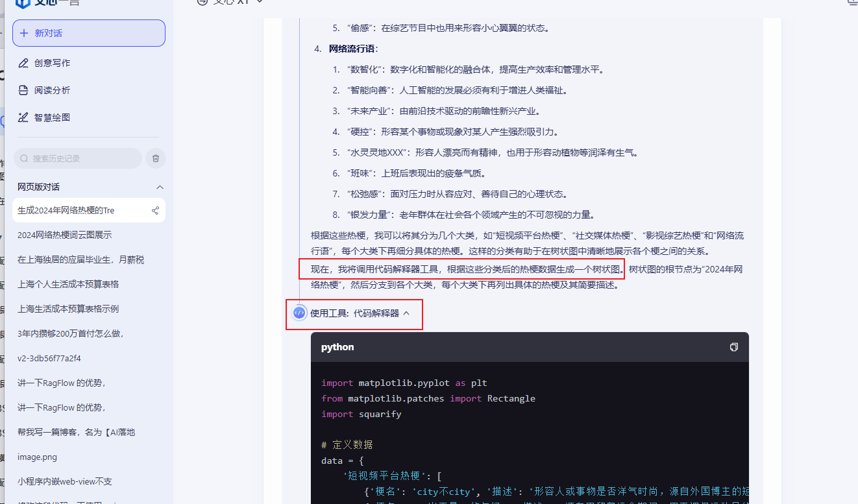Click the line import matplotlib.pyplot as plt

pyautogui.click(x=404, y=383)
